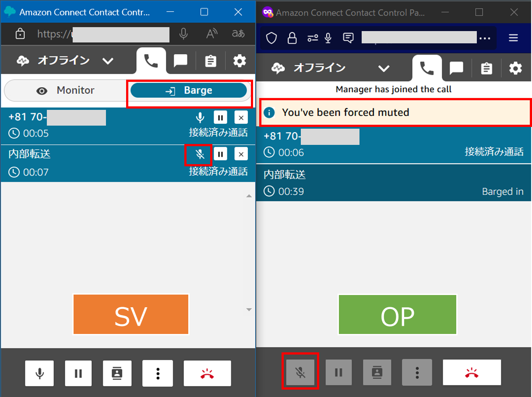Click scroll down arrow in SV window
Image resolution: width=532 pixels, height=397 pixels.
[249, 309]
